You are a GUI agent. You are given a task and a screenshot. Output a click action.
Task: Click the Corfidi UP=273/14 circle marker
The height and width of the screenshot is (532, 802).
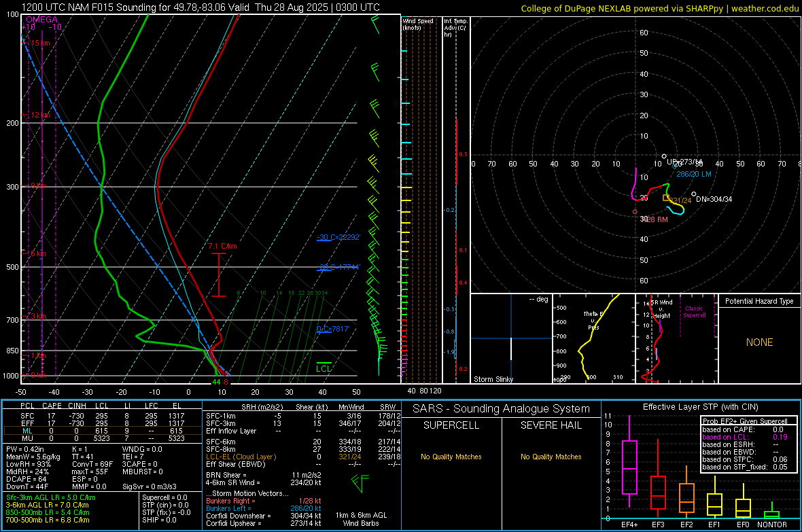tap(664, 156)
